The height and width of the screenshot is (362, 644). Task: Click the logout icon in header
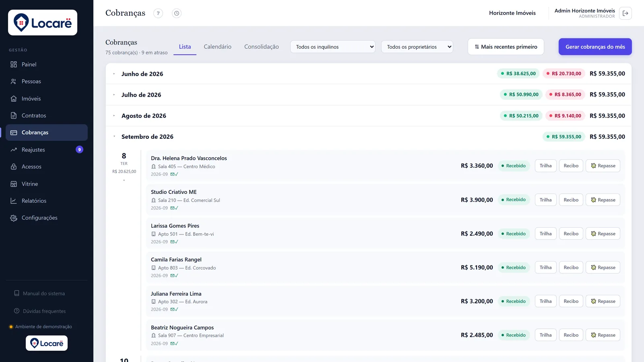pyautogui.click(x=625, y=13)
